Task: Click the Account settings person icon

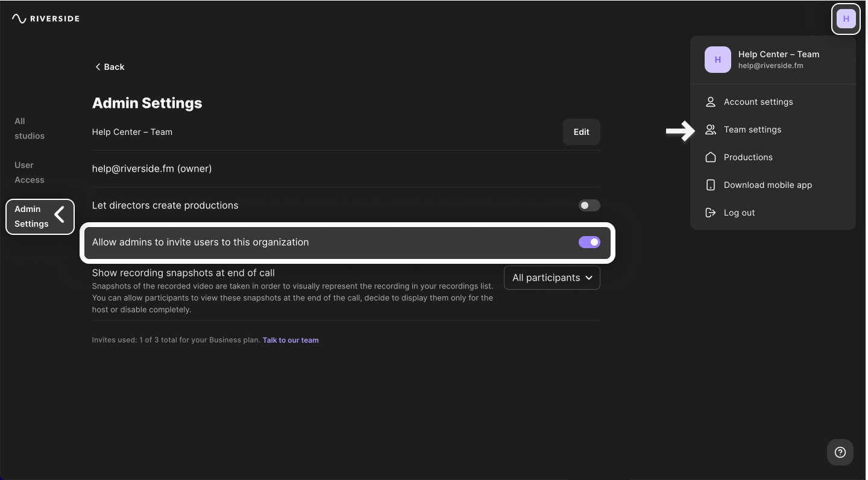Action: point(711,102)
